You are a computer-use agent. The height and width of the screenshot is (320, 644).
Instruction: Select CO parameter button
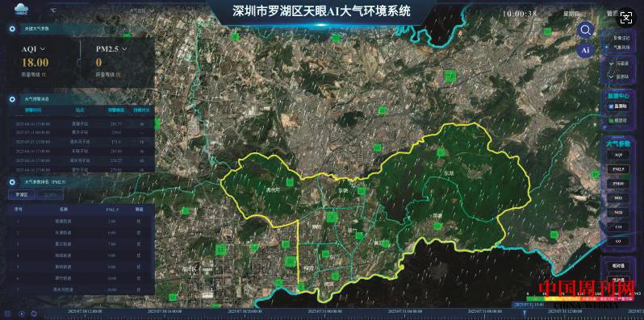617,227
